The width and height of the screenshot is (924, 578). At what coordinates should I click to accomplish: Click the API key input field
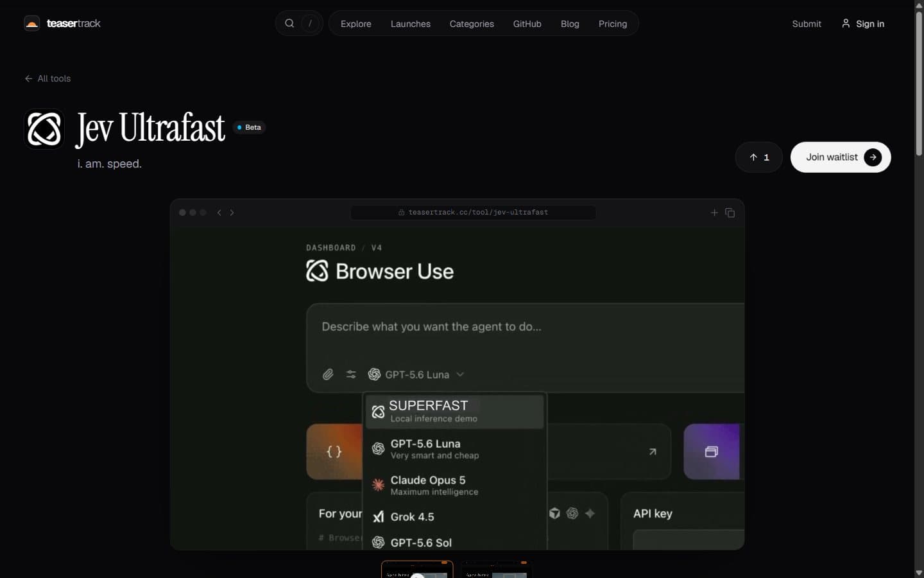tap(689, 540)
